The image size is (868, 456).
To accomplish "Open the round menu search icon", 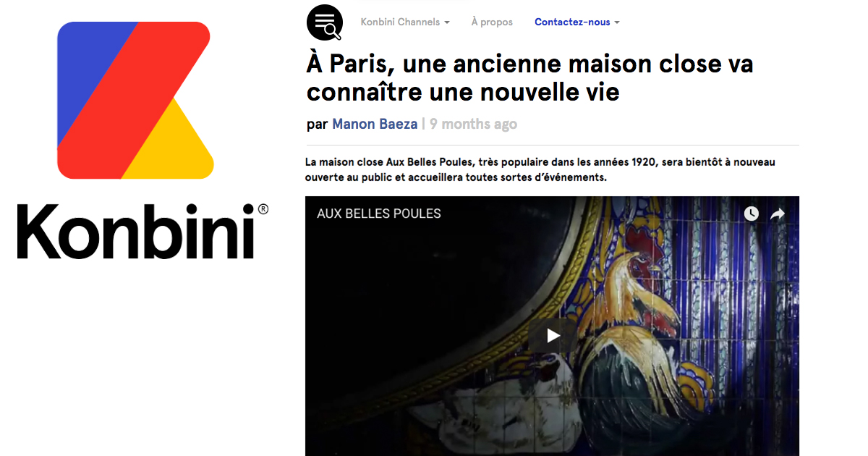I will 325,22.
